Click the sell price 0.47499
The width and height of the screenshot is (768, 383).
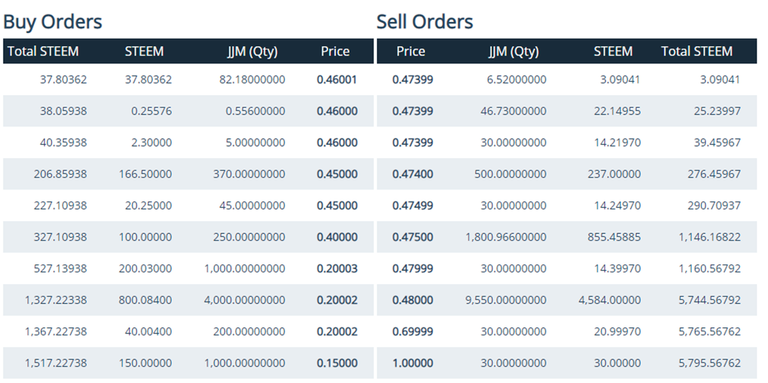click(x=412, y=205)
